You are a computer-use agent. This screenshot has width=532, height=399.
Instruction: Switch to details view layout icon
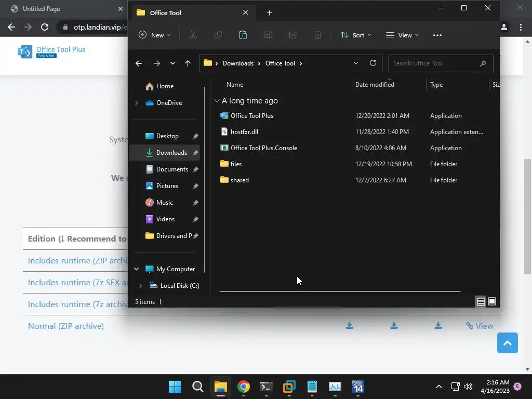click(481, 301)
